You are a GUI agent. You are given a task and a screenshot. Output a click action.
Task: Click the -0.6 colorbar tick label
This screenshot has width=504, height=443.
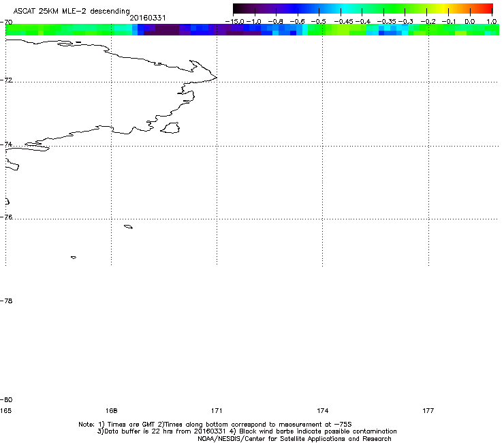[297, 22]
